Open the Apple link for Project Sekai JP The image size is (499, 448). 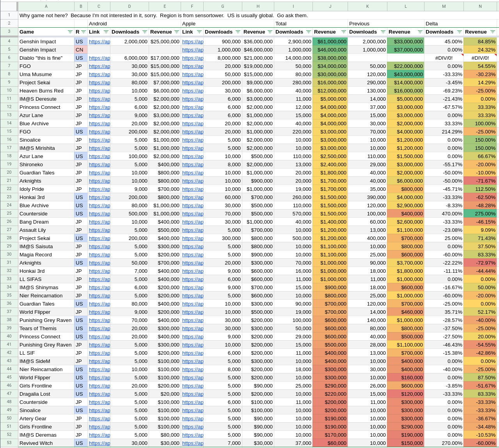(x=193, y=83)
